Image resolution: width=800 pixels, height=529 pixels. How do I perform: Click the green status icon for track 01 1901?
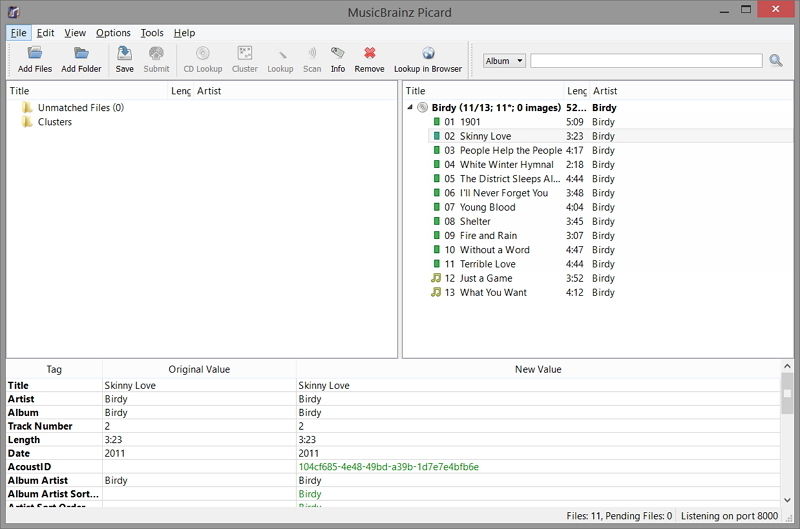(437, 122)
